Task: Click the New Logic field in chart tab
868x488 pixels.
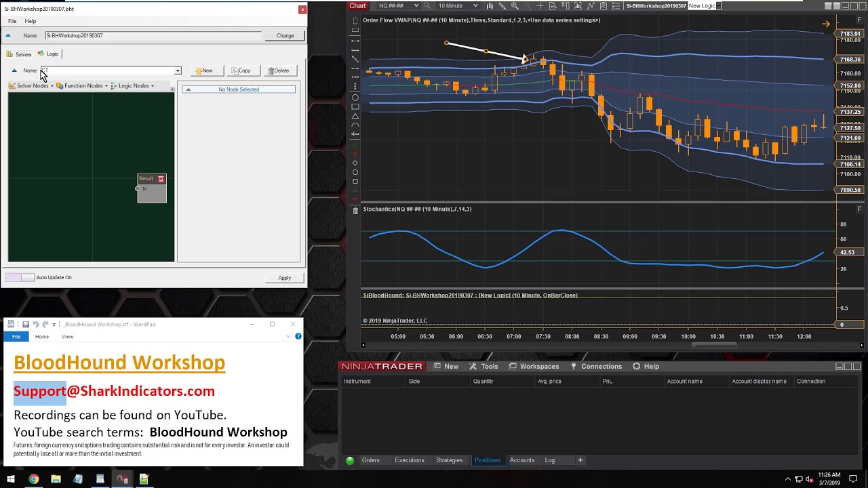Action: (704, 6)
